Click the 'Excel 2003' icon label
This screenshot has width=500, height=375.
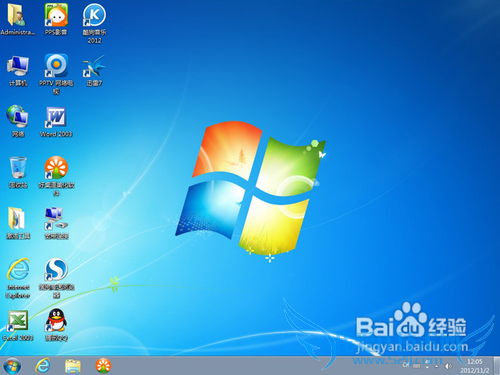click(18, 338)
